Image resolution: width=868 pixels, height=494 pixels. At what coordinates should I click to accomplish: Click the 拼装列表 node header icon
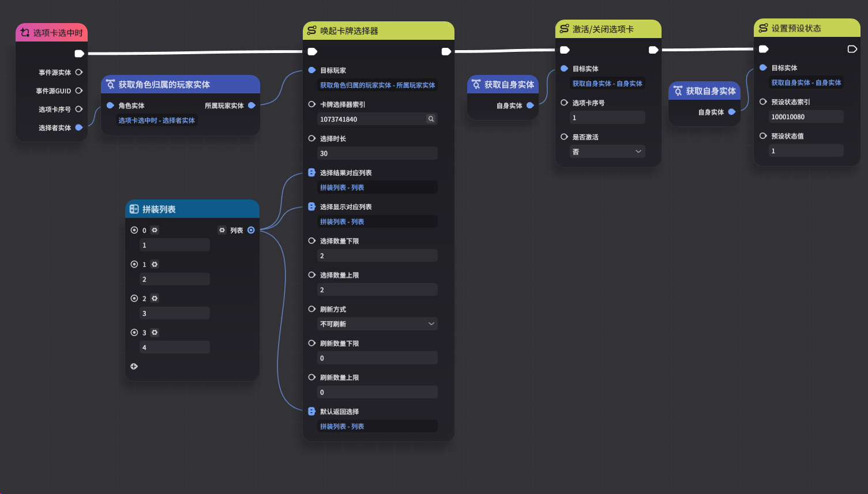click(x=134, y=209)
